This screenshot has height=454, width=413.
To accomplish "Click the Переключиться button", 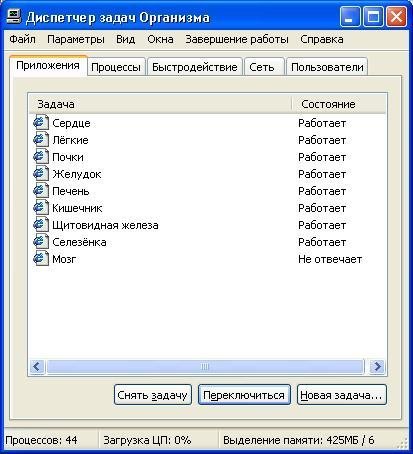I will (244, 395).
